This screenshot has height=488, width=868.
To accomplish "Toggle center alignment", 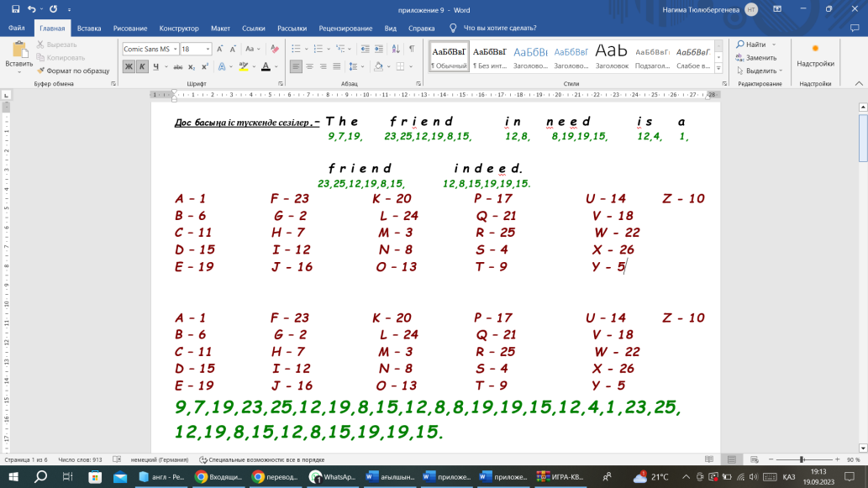I will 309,66.
